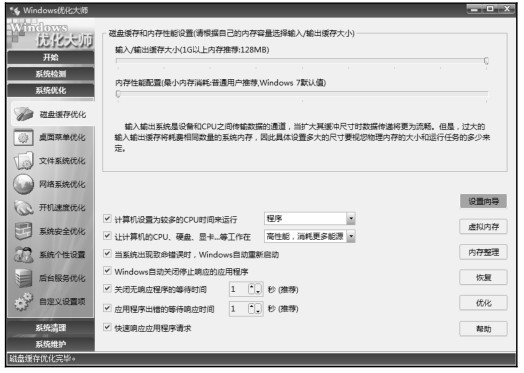Open the 系统个性设置 users icon
Image resolution: width=524 pixels, height=373 pixels.
click(23, 254)
